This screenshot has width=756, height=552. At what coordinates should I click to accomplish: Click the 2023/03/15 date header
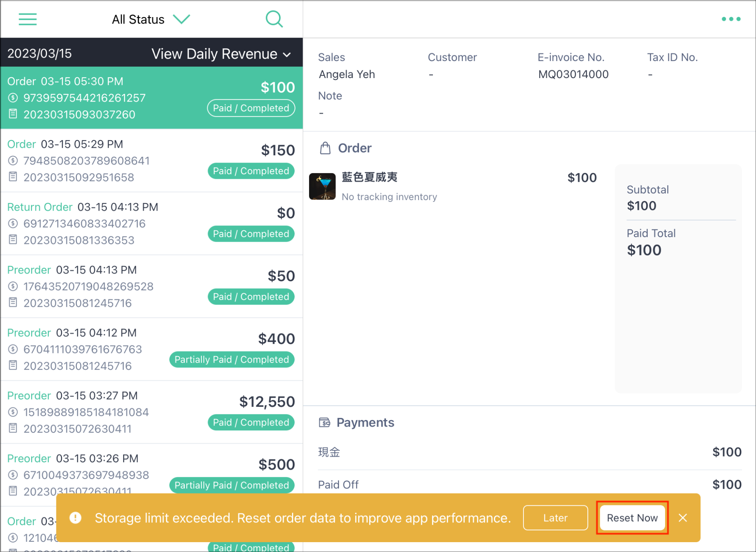[39, 53]
